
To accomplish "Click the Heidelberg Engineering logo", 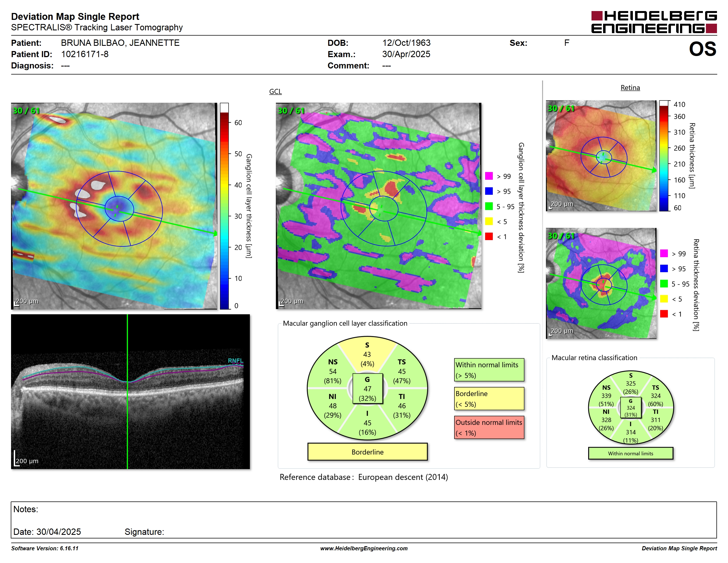I will pos(654,22).
